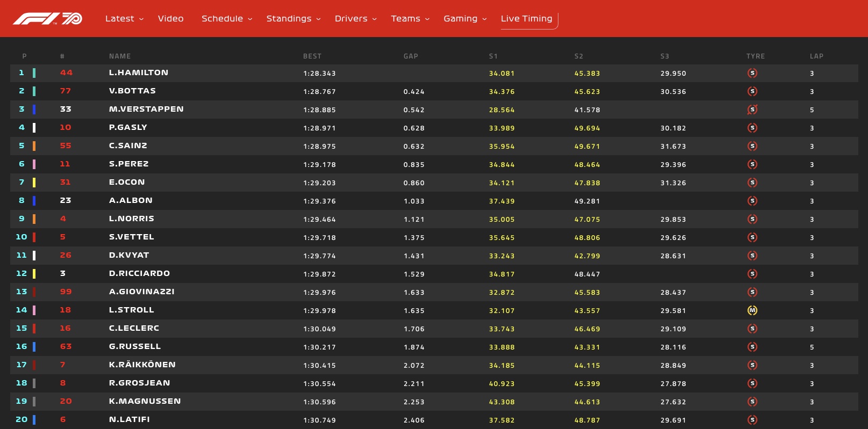Click Grosjean's soft tyre icon
The height and width of the screenshot is (429, 868).
click(x=752, y=383)
